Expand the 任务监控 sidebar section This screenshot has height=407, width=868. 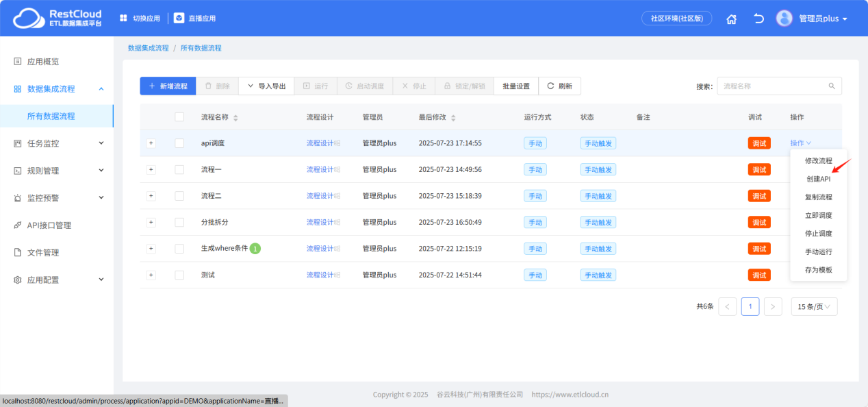click(58, 143)
